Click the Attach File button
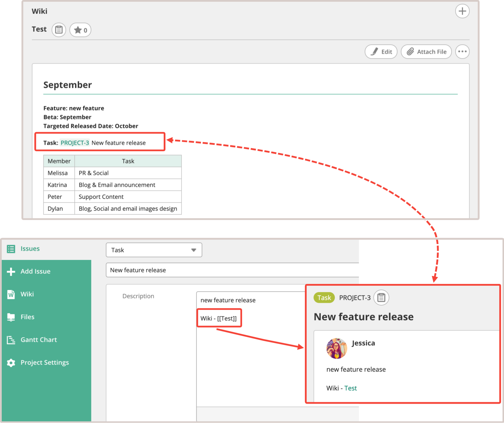 click(426, 52)
